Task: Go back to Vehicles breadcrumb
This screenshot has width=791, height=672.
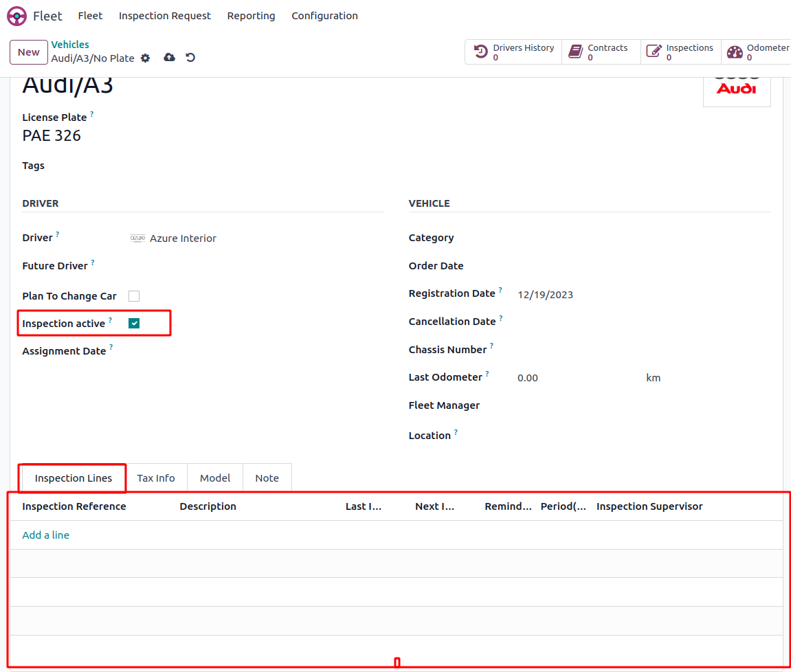Action: click(x=70, y=45)
